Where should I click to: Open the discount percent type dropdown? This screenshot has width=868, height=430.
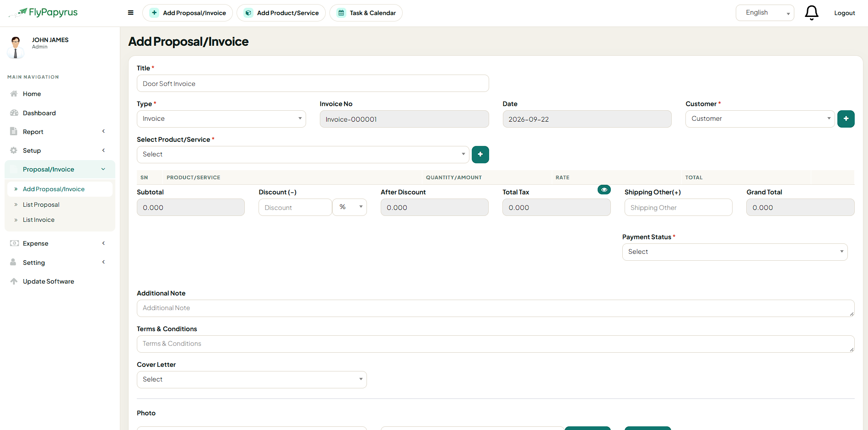[x=350, y=207]
